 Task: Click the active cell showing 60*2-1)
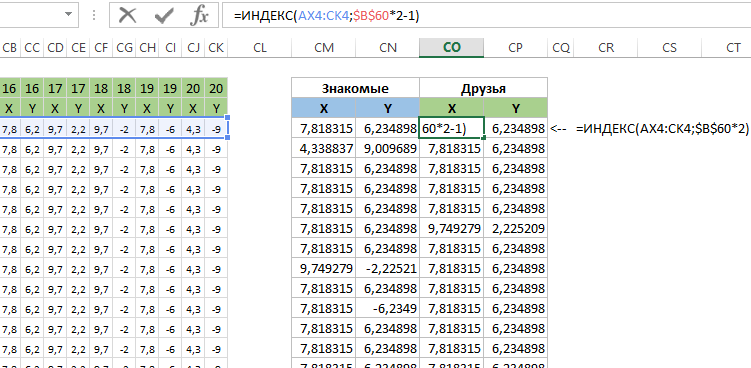[452, 128]
